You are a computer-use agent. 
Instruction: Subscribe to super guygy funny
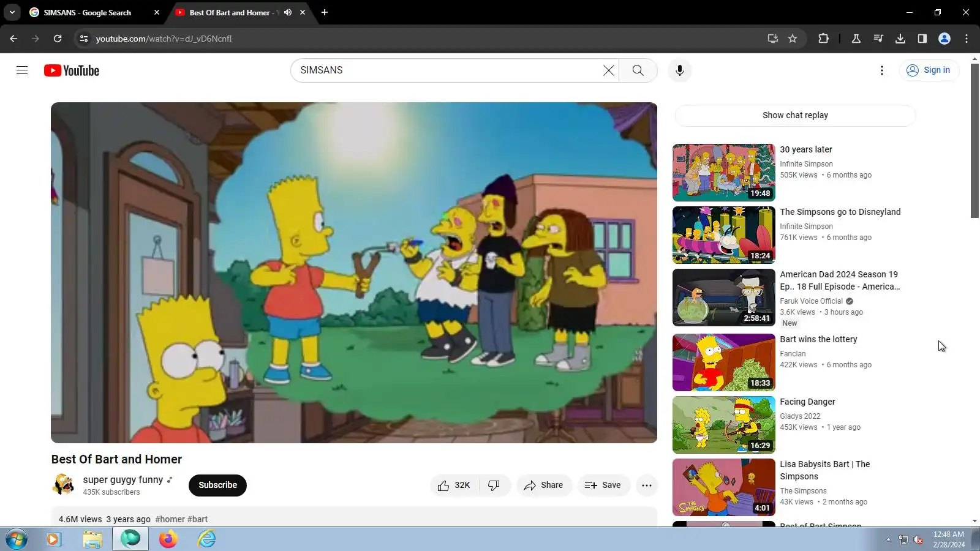[x=217, y=485]
